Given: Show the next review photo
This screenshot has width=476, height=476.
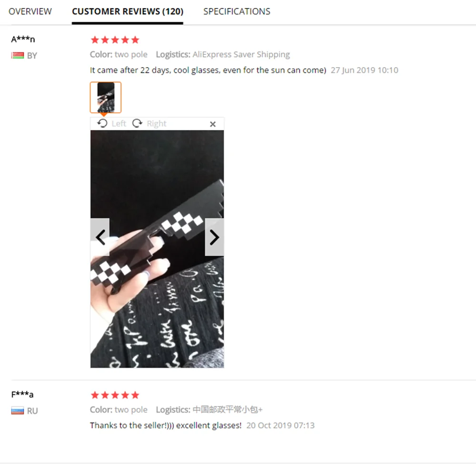Looking at the screenshot, I should pos(214,237).
